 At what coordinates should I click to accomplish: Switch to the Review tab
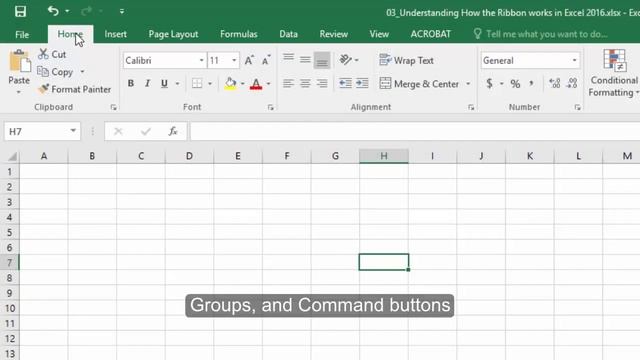pyautogui.click(x=333, y=34)
